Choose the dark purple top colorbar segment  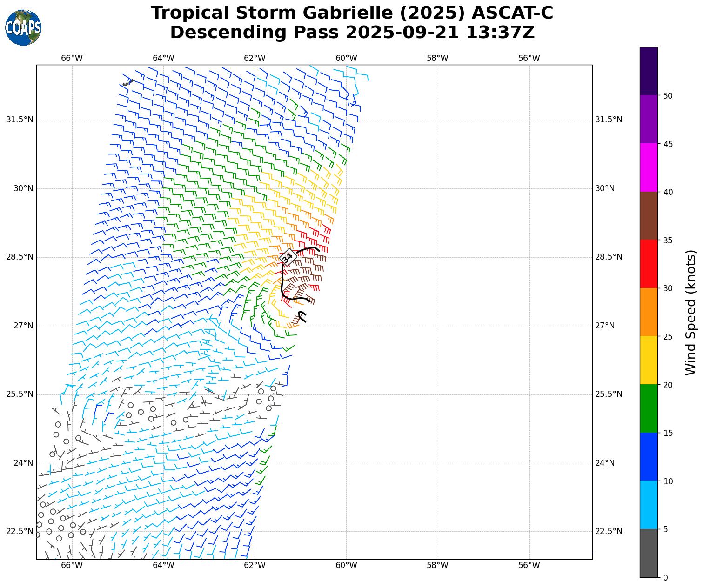point(649,71)
